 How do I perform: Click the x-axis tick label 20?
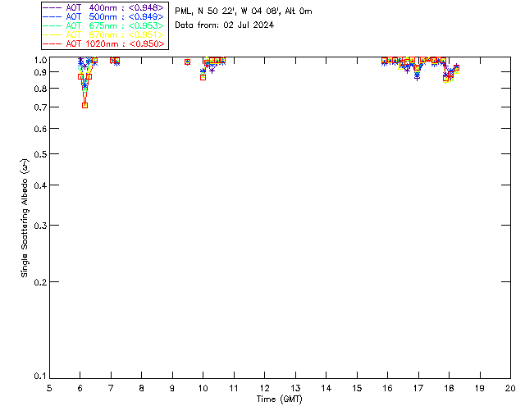pos(510,388)
